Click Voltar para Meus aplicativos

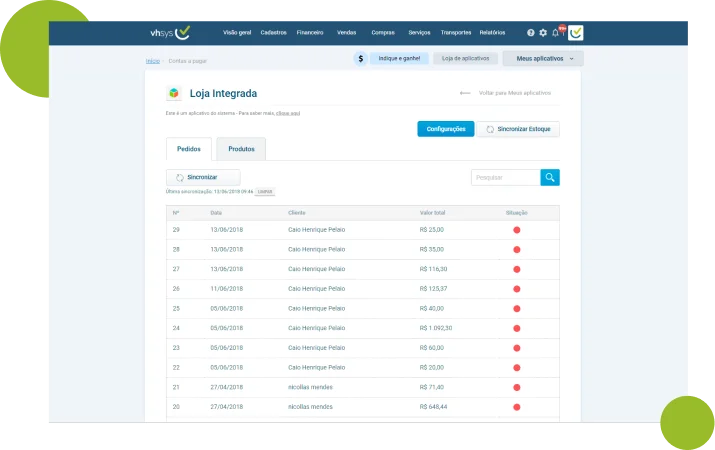click(515, 93)
